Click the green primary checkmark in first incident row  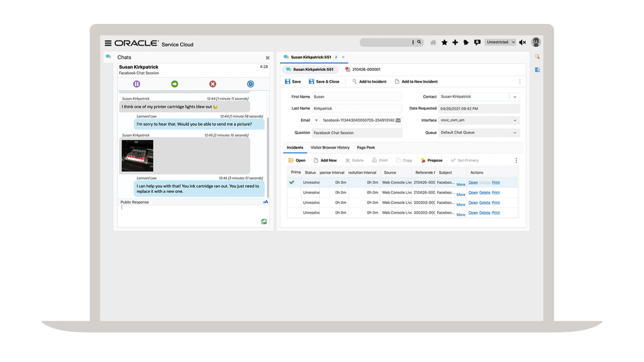tap(291, 182)
